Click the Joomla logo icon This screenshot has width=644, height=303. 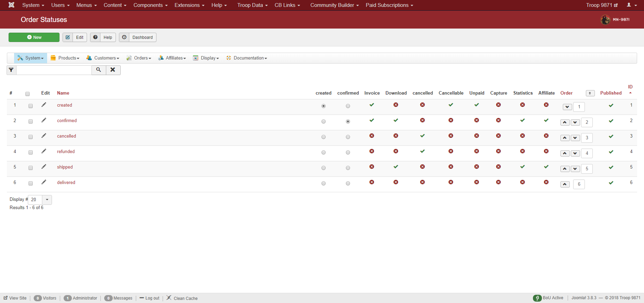[11, 5]
